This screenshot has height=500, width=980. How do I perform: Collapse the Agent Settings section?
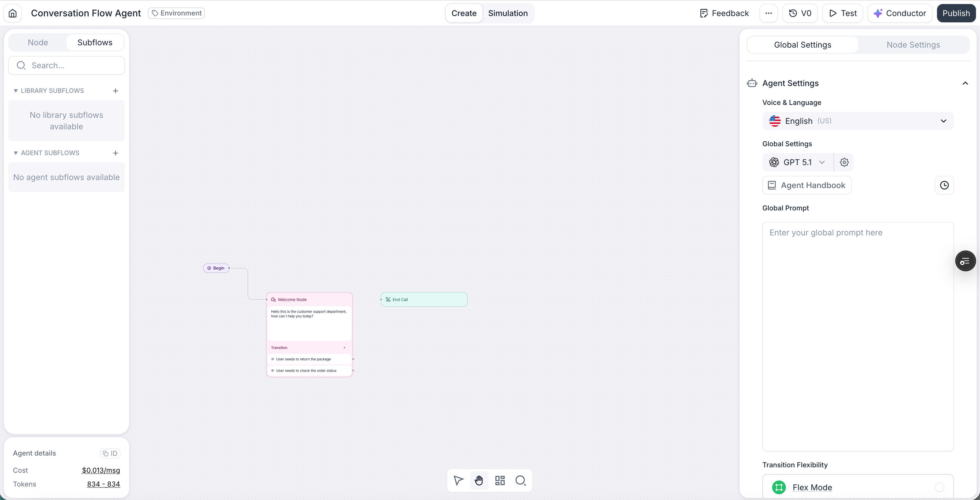pyautogui.click(x=965, y=83)
